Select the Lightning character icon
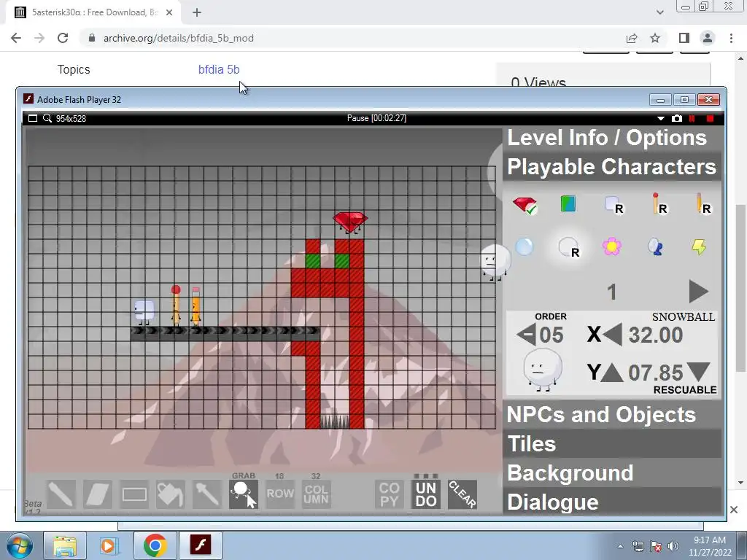Image resolution: width=747 pixels, height=560 pixels. [699, 246]
